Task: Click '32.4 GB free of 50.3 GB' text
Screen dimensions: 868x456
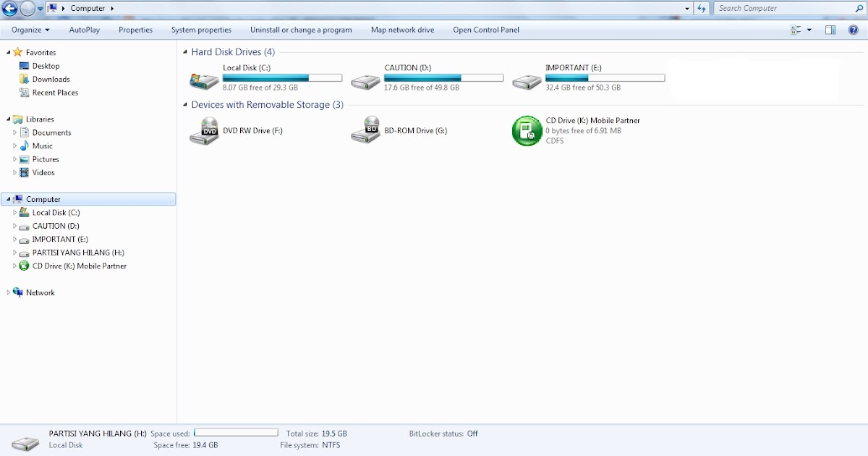Action: [x=583, y=88]
